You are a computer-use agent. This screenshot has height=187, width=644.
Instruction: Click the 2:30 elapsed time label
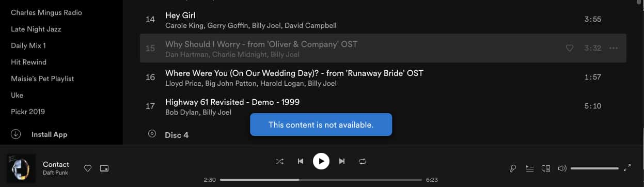point(210,180)
